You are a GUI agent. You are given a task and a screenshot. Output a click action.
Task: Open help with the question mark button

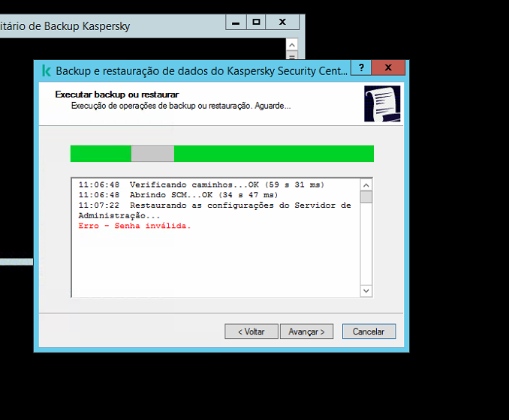pos(361,67)
